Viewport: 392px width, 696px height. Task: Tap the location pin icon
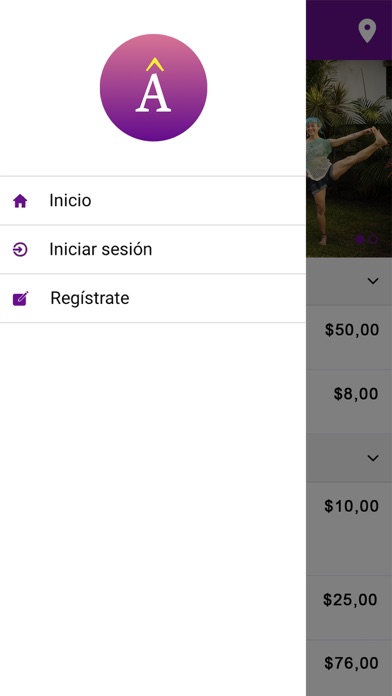pyautogui.click(x=367, y=31)
